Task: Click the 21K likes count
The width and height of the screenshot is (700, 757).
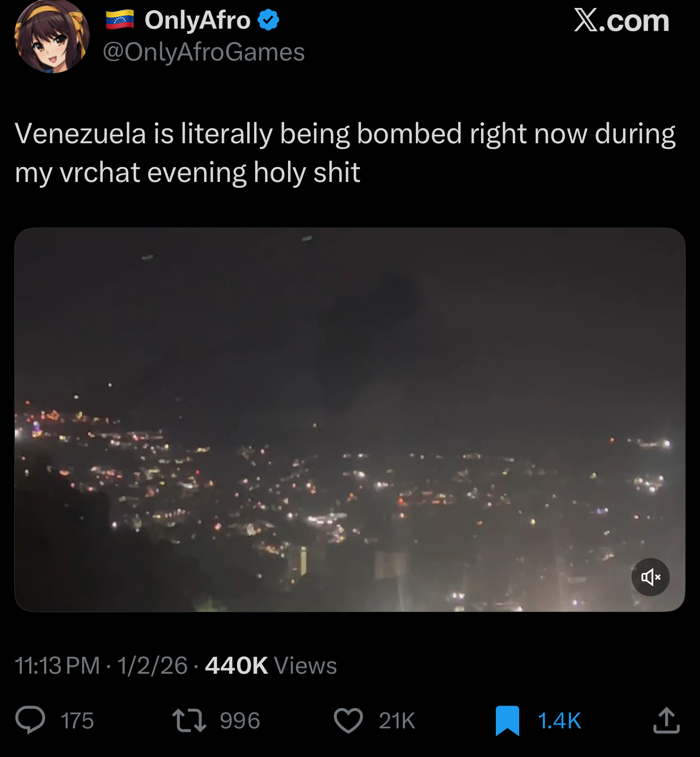Action: pyautogui.click(x=397, y=721)
